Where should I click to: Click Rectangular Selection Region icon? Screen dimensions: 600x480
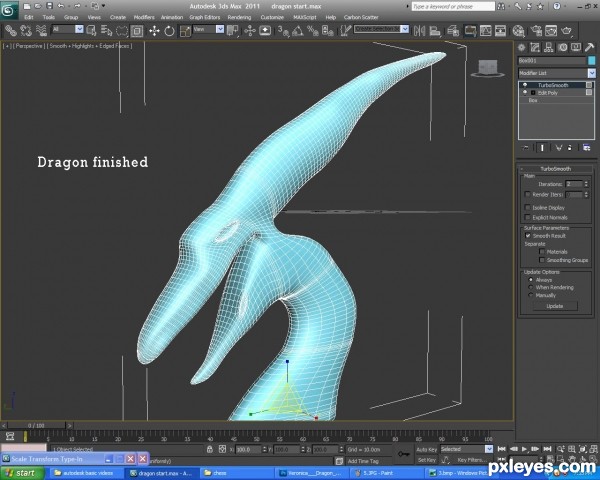(x=122, y=31)
